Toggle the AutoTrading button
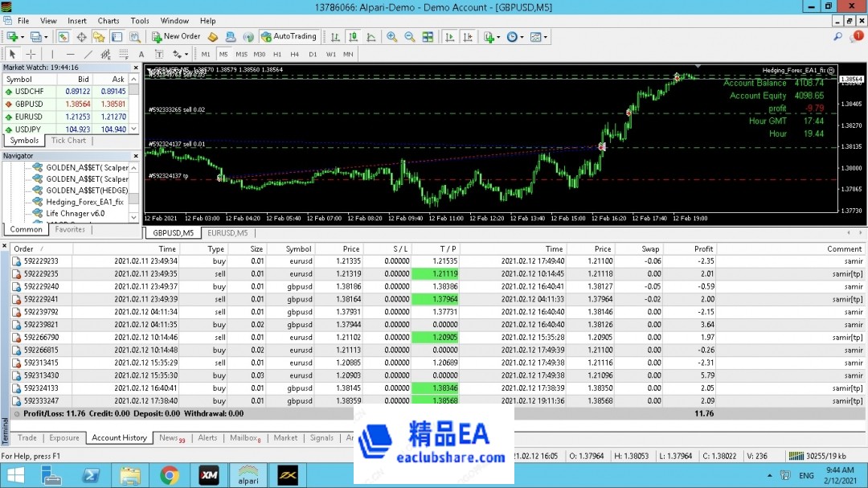Viewport: 868px width, 488px height. click(x=289, y=37)
